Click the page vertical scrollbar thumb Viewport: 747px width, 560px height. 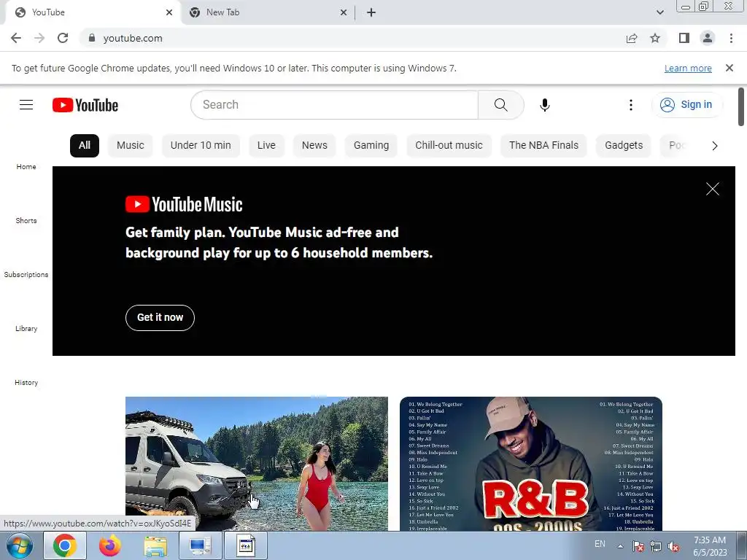click(741, 106)
